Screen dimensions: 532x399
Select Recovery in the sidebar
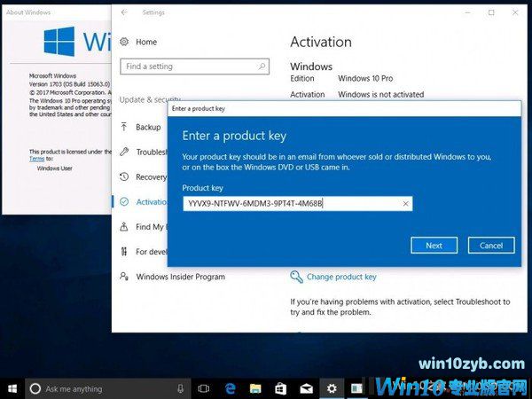point(151,176)
